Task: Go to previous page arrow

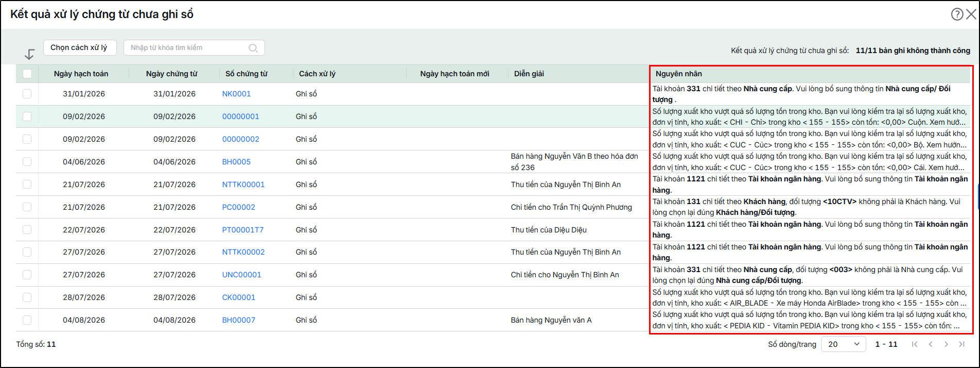Action: pyautogui.click(x=931, y=344)
